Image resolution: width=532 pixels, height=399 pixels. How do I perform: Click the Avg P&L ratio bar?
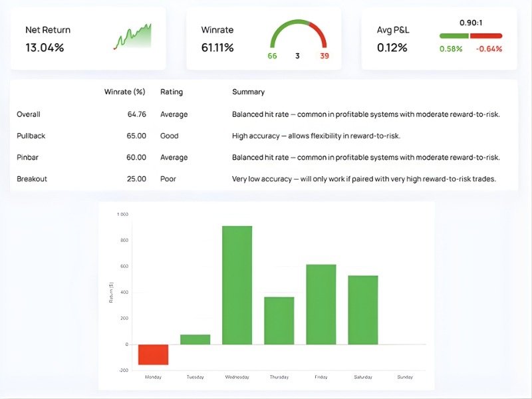coord(471,36)
